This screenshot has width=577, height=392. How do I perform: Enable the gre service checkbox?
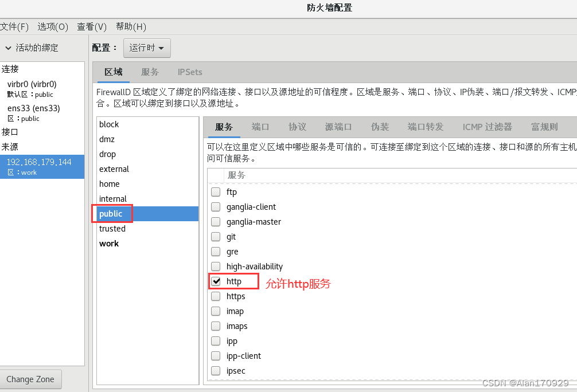coord(216,252)
